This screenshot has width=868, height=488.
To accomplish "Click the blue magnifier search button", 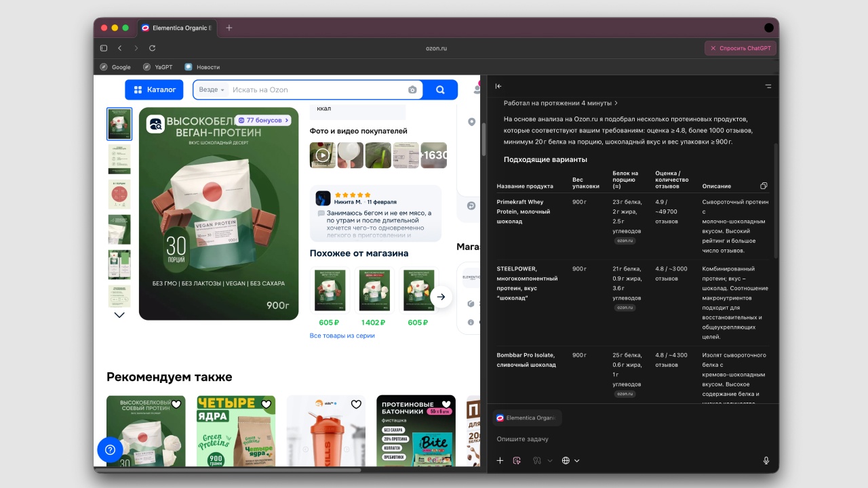I will (440, 89).
